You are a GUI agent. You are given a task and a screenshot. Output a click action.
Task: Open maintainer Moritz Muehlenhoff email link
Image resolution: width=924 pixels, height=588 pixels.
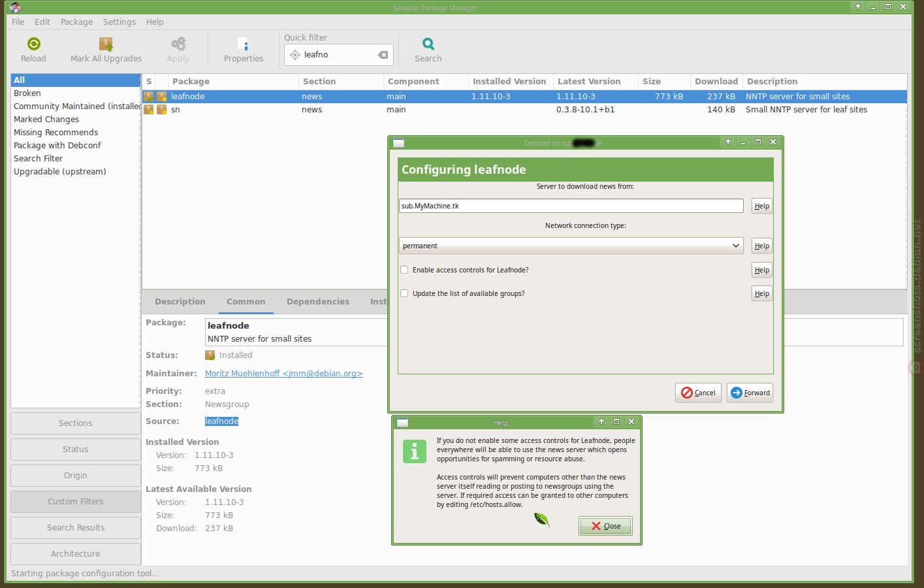[284, 374]
